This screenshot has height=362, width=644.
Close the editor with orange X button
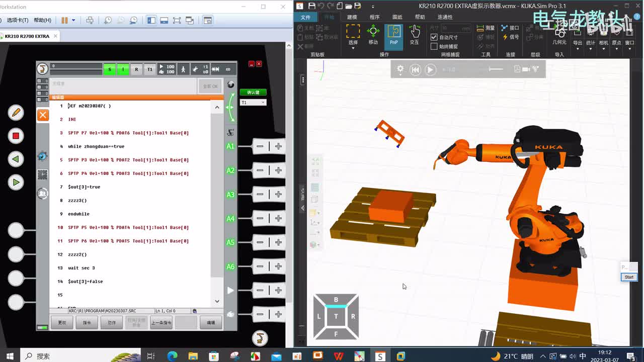43,115
